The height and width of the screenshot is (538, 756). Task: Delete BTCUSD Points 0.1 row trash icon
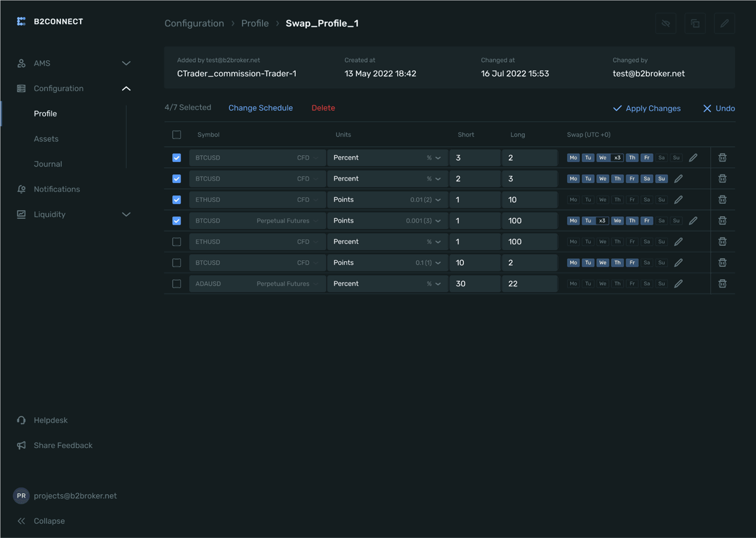722,263
